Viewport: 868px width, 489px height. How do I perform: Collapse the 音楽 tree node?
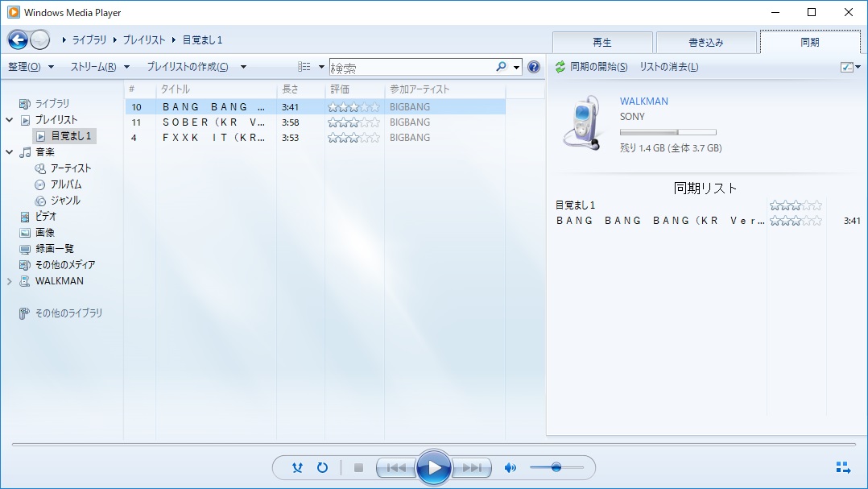[10, 151]
